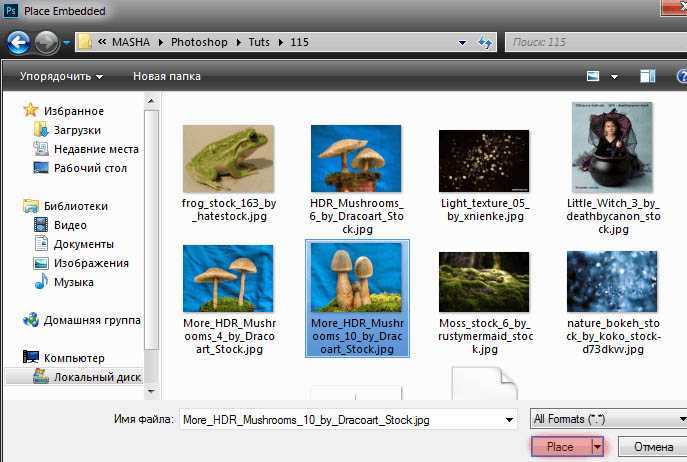Open Музыка library
Screen dimensions: 687x462
pos(74,282)
